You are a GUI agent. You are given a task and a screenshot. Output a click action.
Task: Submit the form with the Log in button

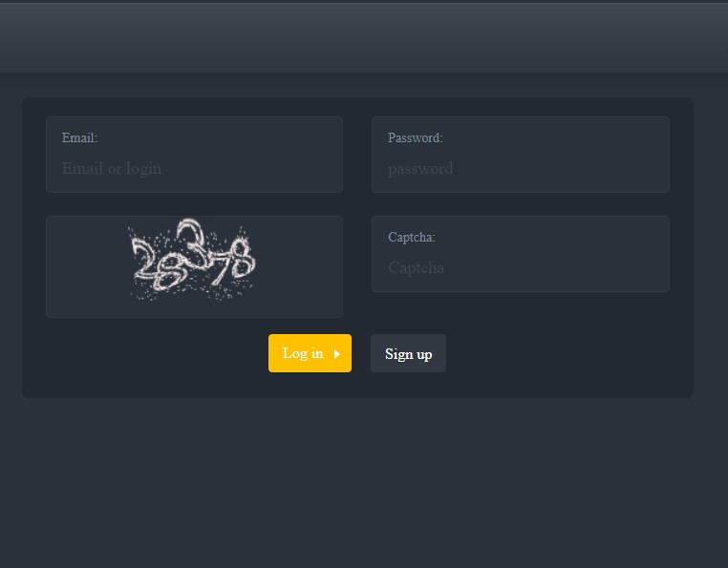(310, 353)
